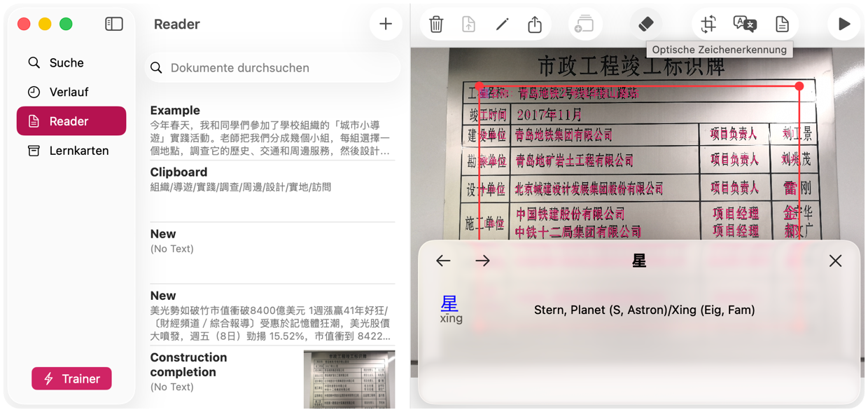Click the pencil edit icon

[x=502, y=25]
